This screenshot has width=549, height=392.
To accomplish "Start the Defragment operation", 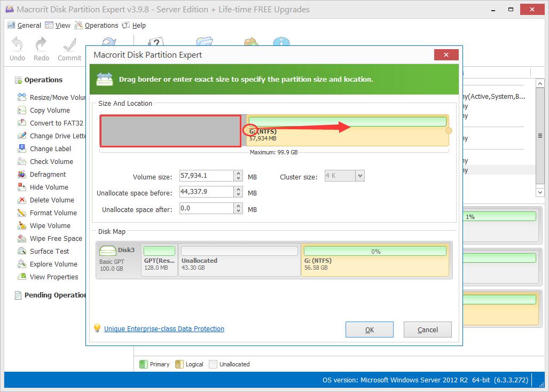I will tap(21, 174).
